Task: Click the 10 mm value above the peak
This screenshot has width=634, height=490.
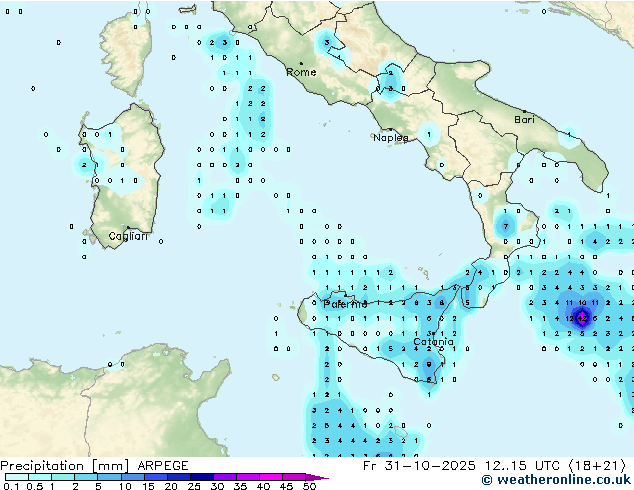Action: point(582,303)
